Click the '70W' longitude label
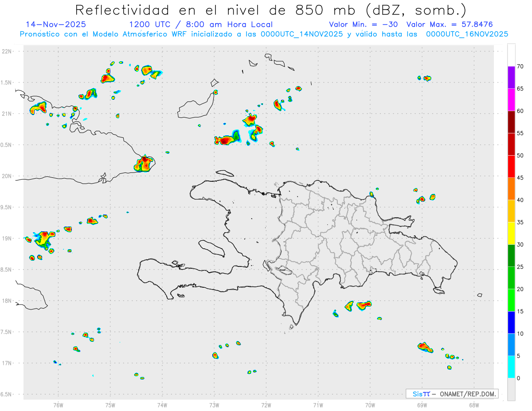 [x=370, y=405]
